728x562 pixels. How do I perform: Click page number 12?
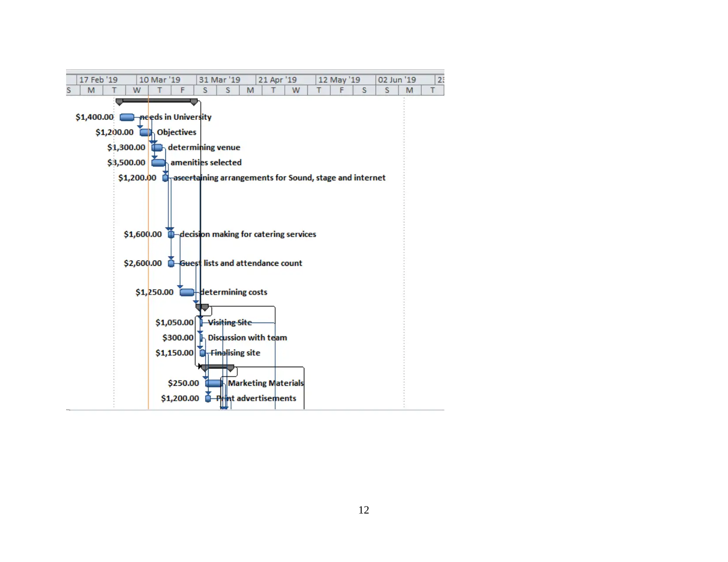364,510
